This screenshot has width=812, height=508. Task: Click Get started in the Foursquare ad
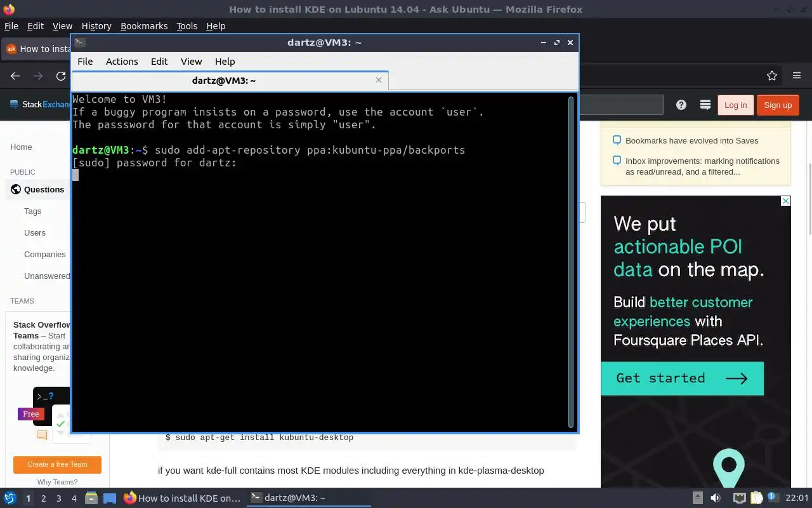(x=682, y=378)
